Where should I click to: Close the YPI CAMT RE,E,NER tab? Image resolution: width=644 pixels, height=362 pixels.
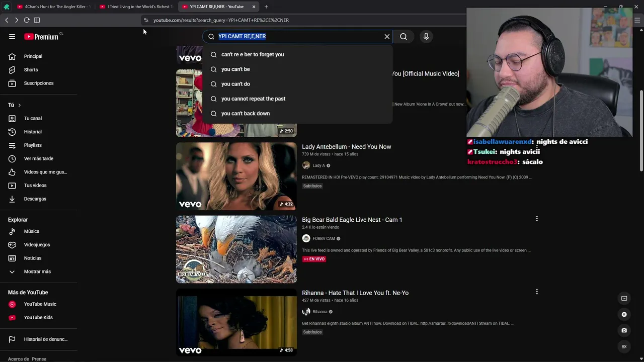click(x=254, y=7)
